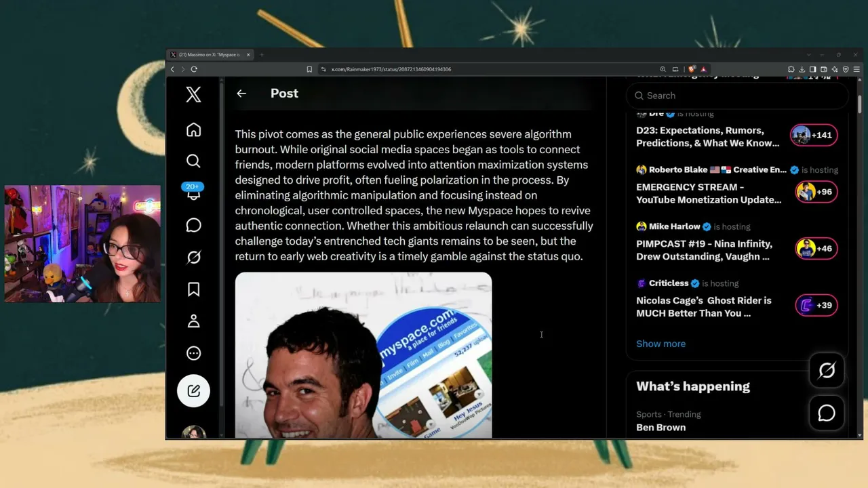Click the X logo in the sidebar

(193, 94)
